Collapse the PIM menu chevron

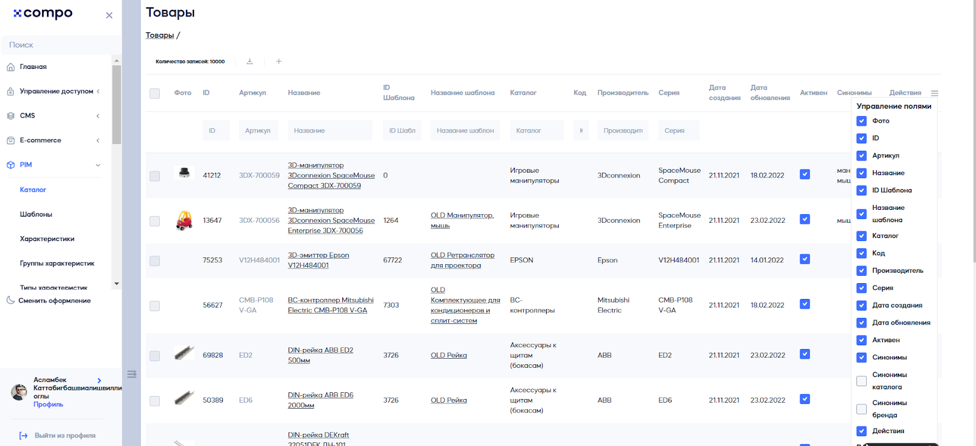(98, 165)
